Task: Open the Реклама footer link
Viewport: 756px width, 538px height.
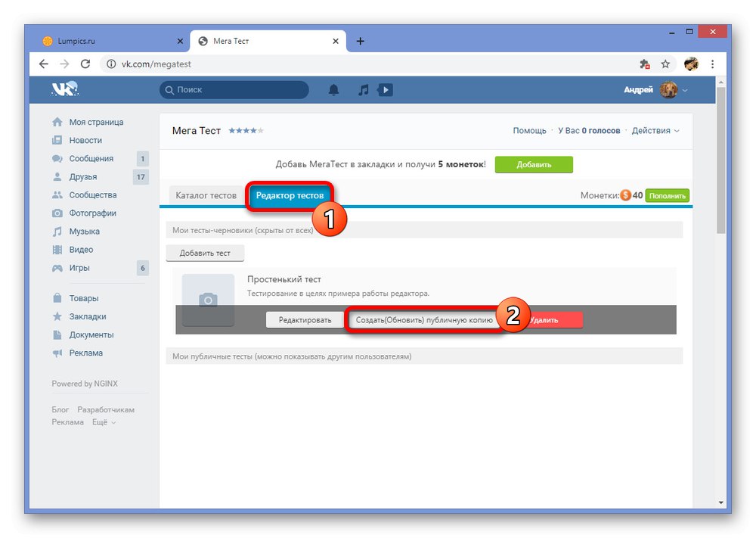Action: (x=67, y=422)
